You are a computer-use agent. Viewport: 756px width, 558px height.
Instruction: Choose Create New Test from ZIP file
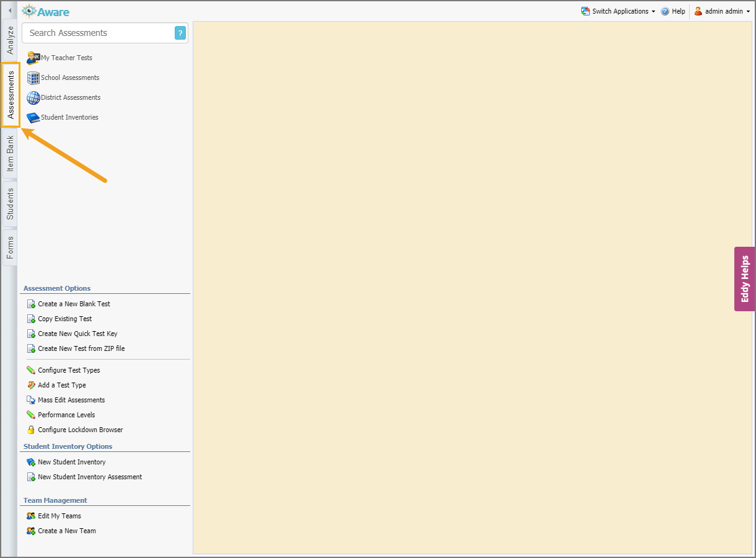[x=81, y=348]
